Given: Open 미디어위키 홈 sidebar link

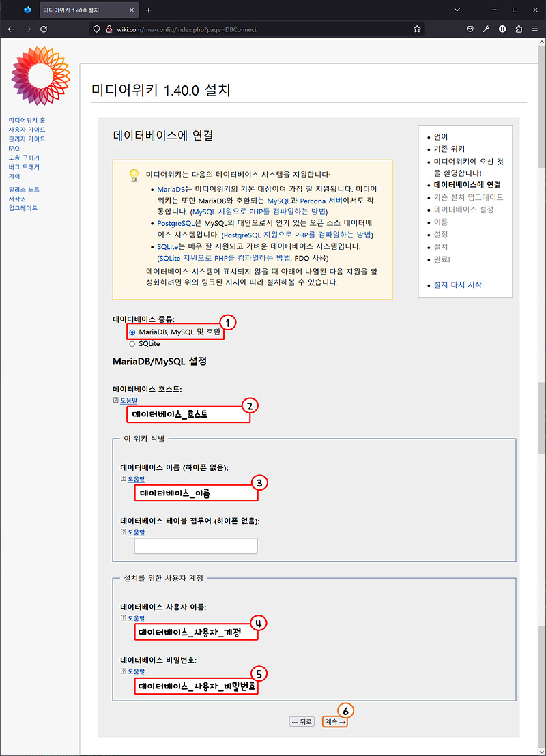Looking at the screenshot, I should tap(27, 120).
